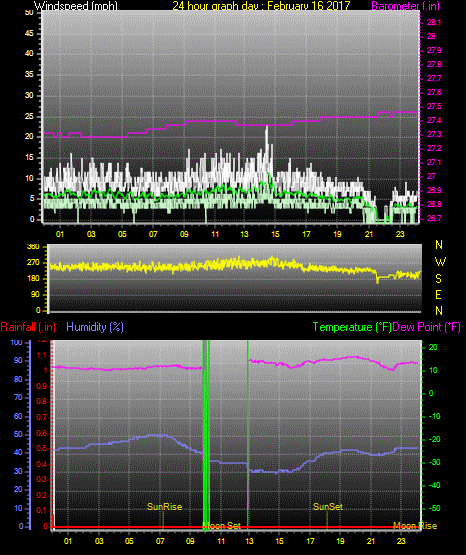Click the compass letter 'S'
This screenshot has width=466, height=555.
pos(438,279)
